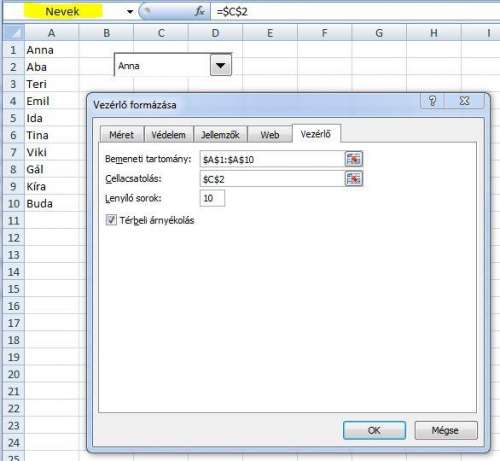Click the cell containing Ida

click(52, 118)
